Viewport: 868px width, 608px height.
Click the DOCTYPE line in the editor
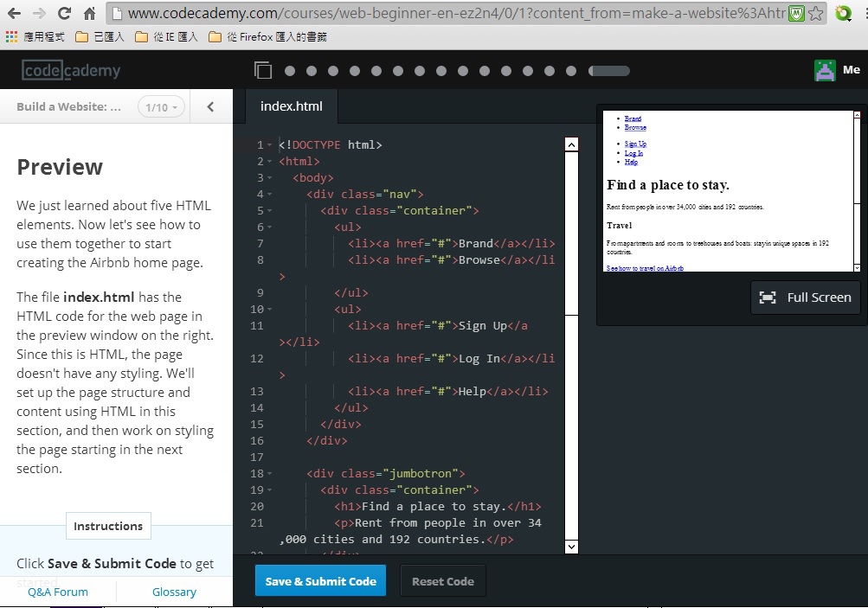pyautogui.click(x=330, y=145)
